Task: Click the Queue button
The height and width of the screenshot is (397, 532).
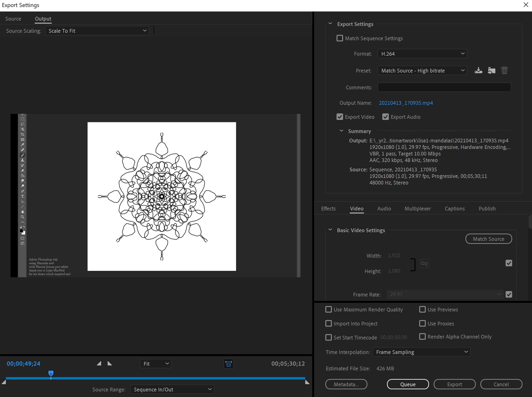Action: 408,384
